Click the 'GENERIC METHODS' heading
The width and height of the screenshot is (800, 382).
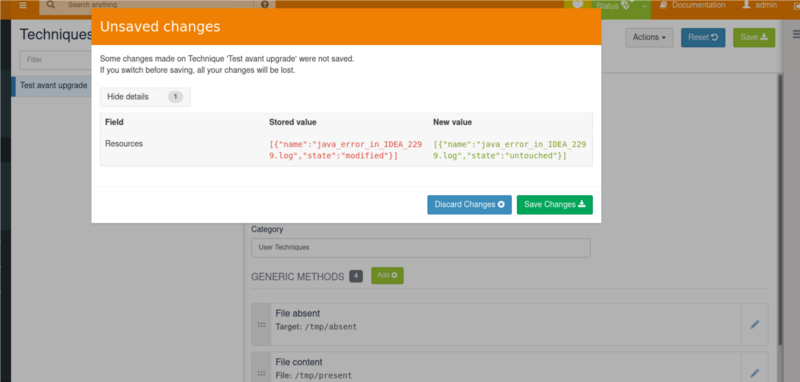point(297,276)
